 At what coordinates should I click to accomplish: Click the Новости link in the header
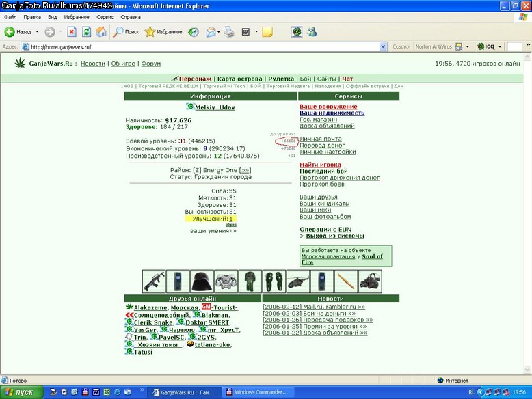(x=93, y=64)
